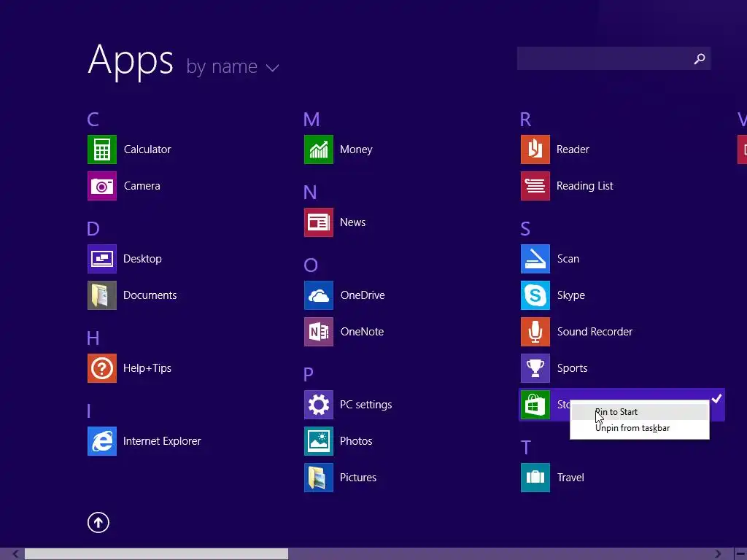The height and width of the screenshot is (560, 747).
Task: Click the Sound Recorder label
Action: coord(595,332)
